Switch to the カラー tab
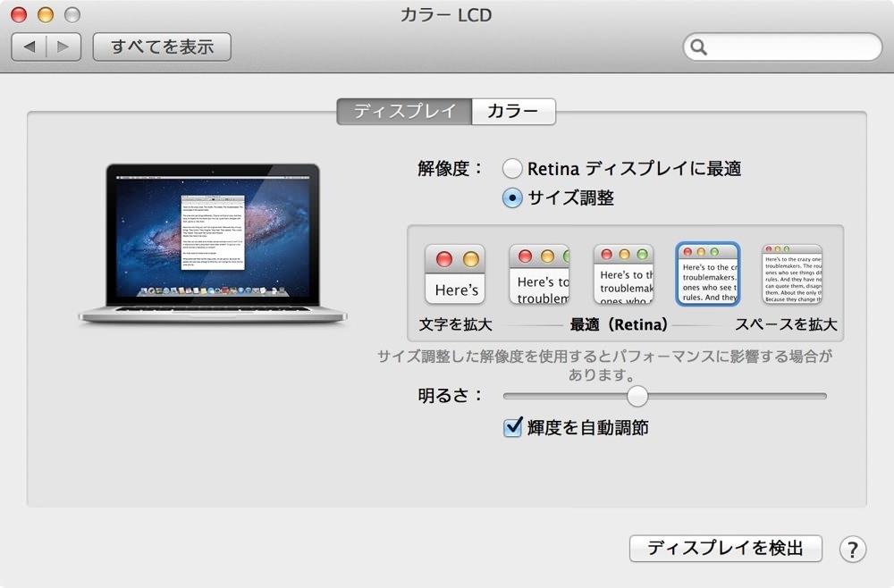The height and width of the screenshot is (588, 894). [513, 111]
